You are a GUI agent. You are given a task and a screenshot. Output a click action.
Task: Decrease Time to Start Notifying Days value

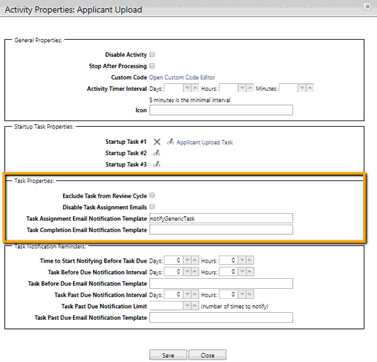(x=187, y=260)
